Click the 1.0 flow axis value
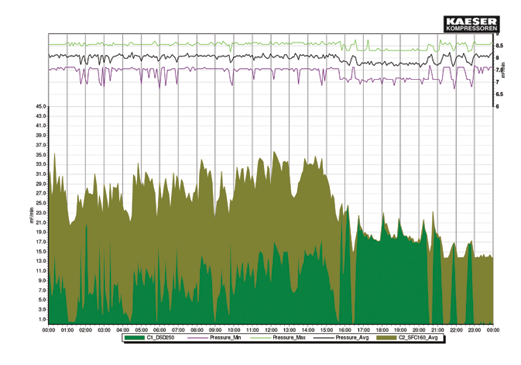 pos(42,319)
